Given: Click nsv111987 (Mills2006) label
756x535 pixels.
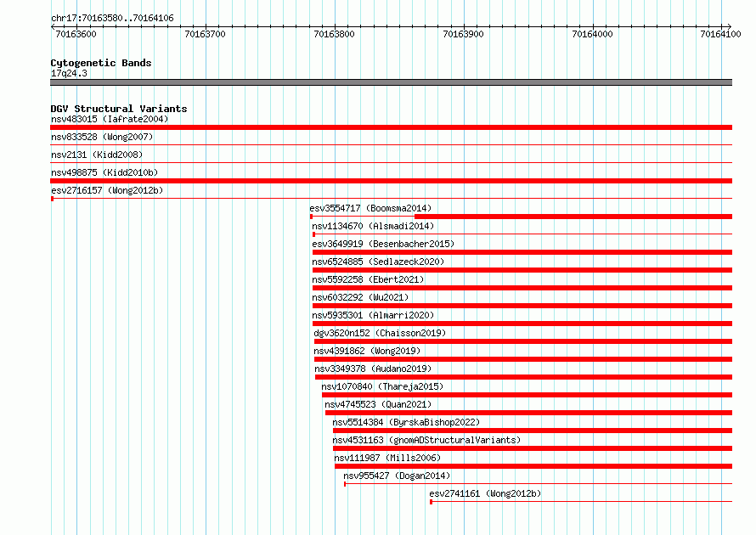Looking at the screenshot, I should click(x=387, y=458).
